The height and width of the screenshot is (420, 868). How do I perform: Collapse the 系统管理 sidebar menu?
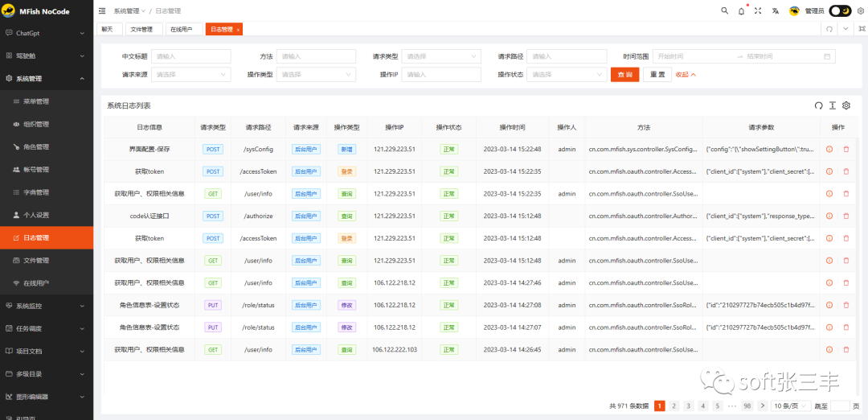point(47,79)
